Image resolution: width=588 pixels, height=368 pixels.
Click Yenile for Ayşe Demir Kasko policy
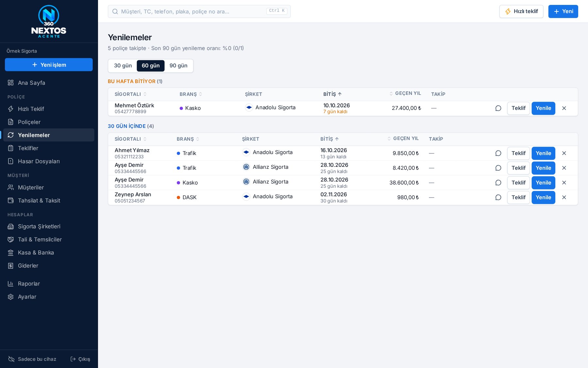click(543, 183)
